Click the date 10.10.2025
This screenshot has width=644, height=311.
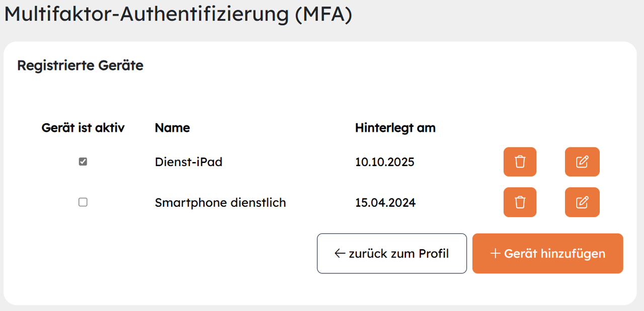384,162
